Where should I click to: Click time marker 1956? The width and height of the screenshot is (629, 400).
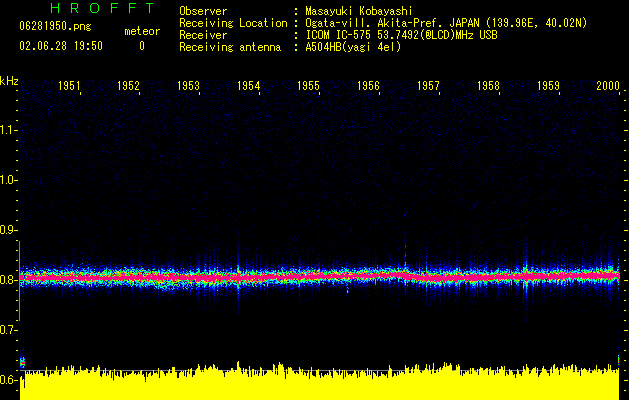coord(368,86)
